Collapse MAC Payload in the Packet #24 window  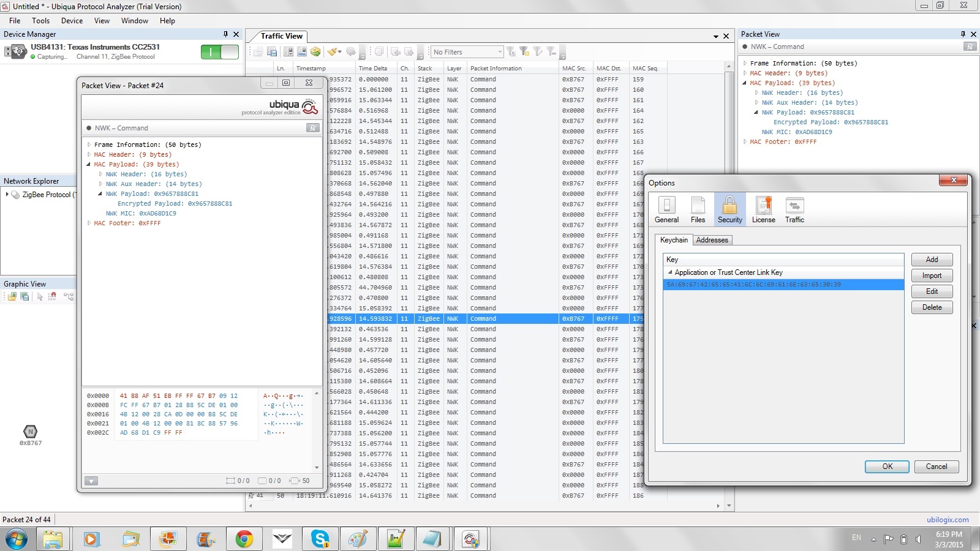tap(89, 165)
